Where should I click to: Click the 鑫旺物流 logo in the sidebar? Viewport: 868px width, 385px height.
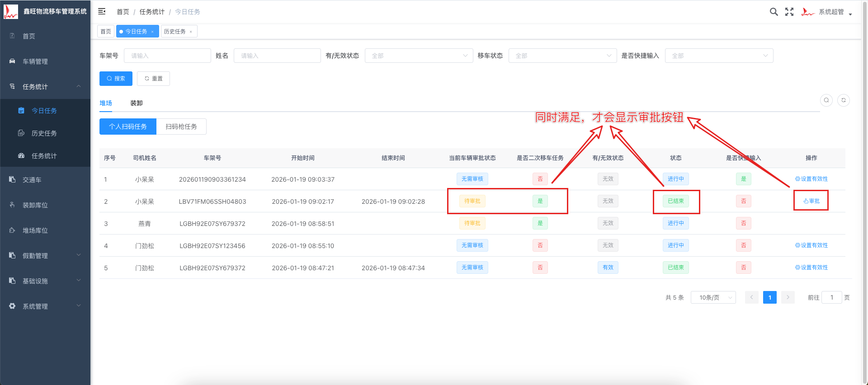(10, 11)
